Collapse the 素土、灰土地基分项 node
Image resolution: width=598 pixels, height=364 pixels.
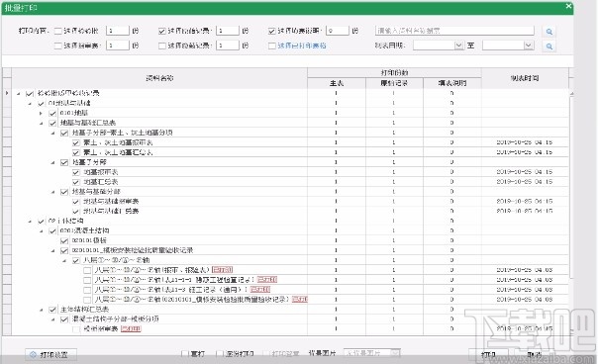click(x=53, y=133)
